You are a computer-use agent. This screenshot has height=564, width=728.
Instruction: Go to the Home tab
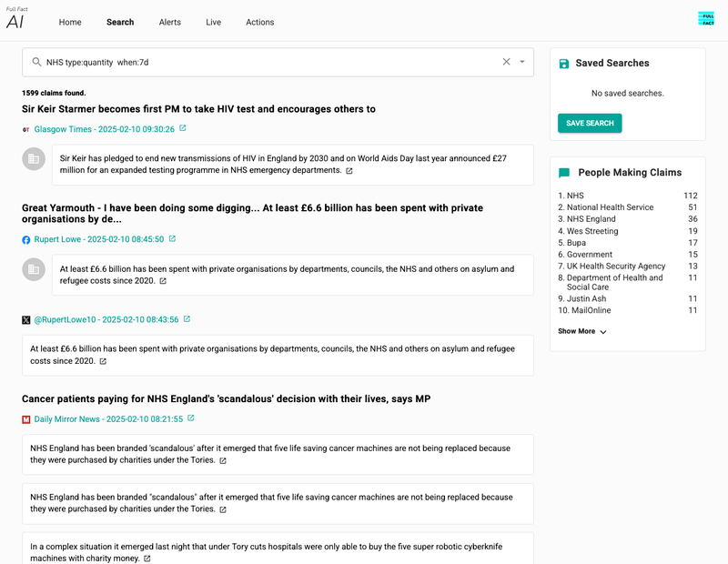70,22
